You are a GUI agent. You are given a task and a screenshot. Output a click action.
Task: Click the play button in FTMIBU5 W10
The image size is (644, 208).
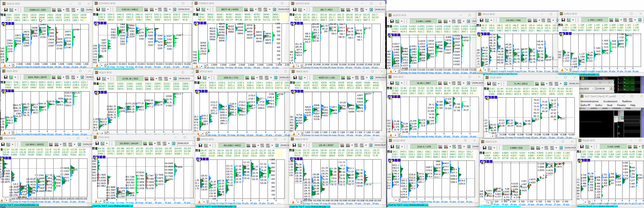click(274, 9)
